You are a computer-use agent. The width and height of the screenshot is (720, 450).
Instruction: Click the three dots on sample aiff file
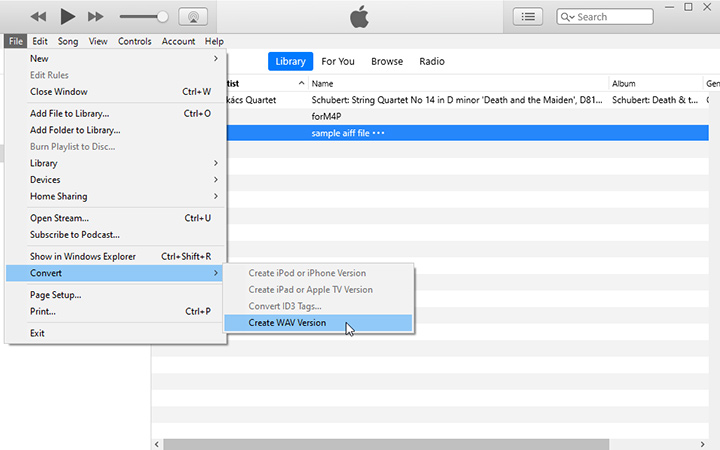pyautogui.click(x=378, y=133)
